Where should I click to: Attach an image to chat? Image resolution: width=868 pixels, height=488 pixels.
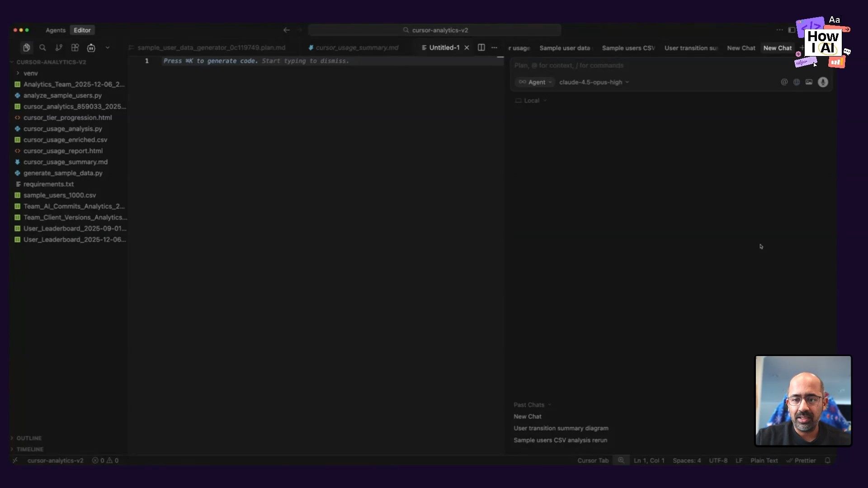click(809, 82)
